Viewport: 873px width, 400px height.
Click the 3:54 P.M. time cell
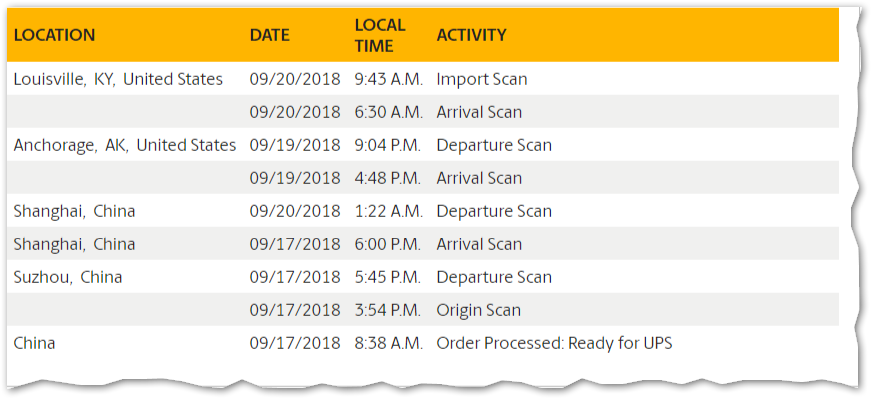(x=388, y=310)
